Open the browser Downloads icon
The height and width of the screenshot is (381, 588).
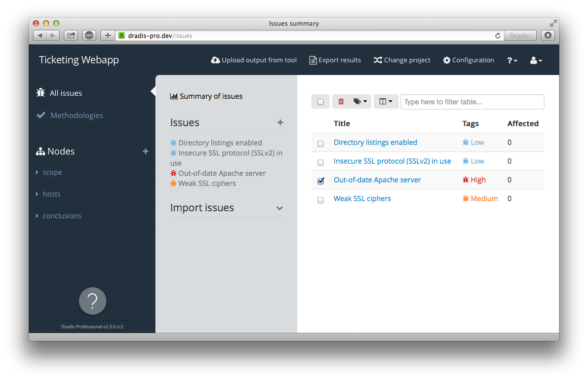coord(548,35)
